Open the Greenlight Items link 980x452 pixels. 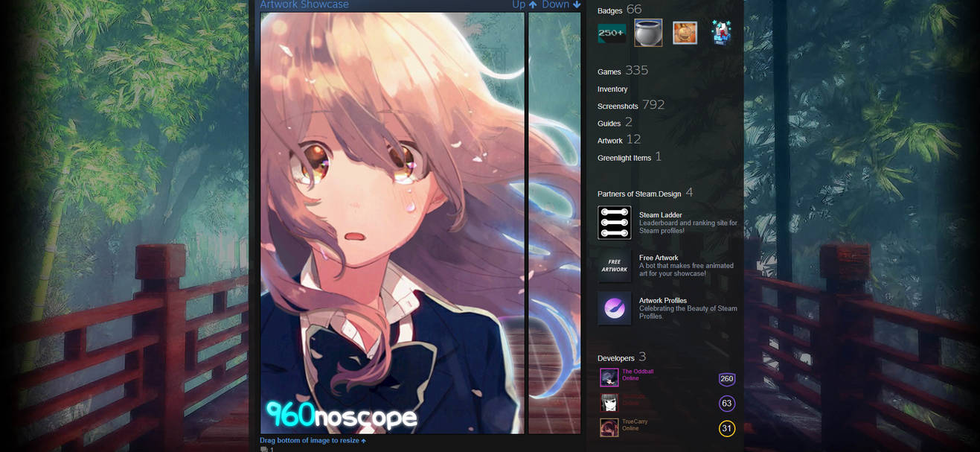pyautogui.click(x=624, y=158)
